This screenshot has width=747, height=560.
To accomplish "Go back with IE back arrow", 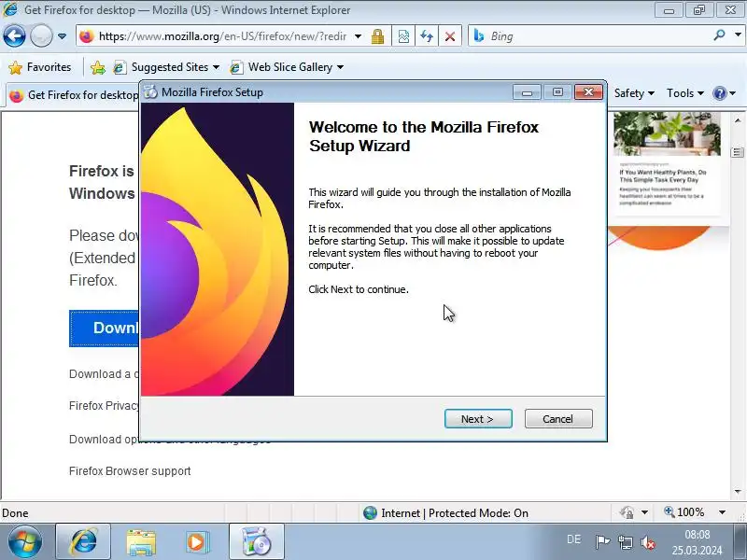I will [x=14, y=35].
